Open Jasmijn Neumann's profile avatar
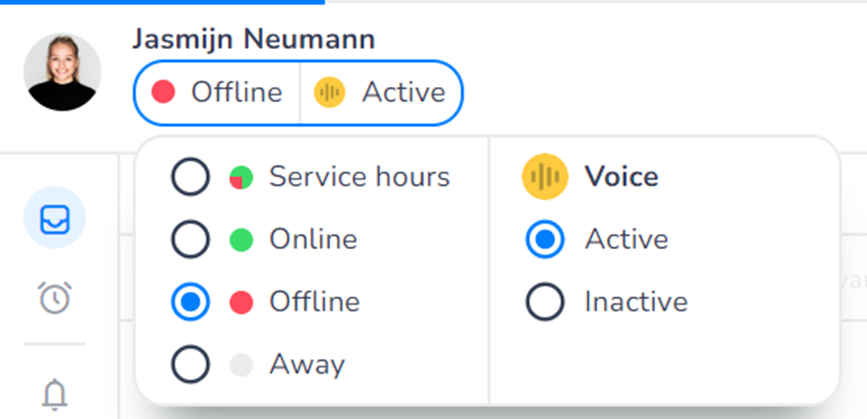The height and width of the screenshot is (419, 867). [x=64, y=72]
